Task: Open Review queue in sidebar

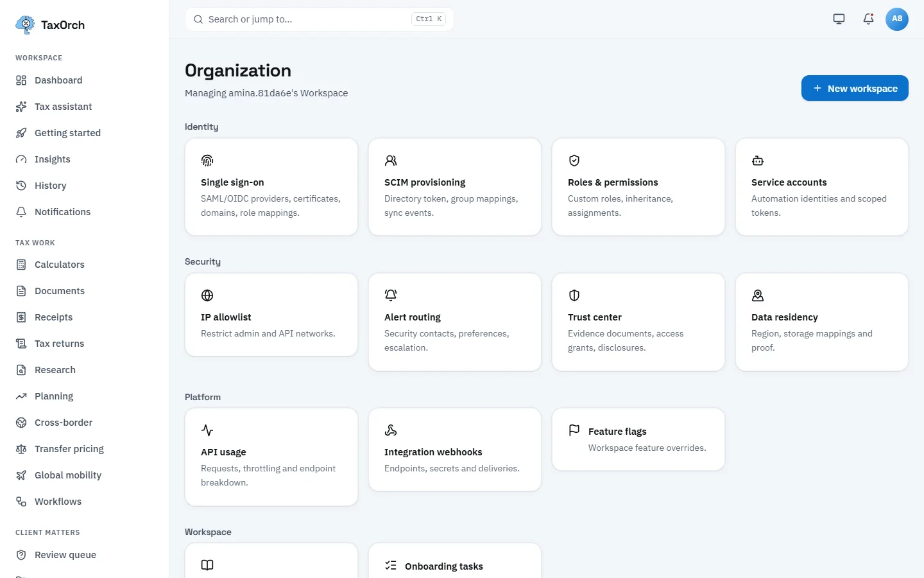Action: click(x=84, y=555)
